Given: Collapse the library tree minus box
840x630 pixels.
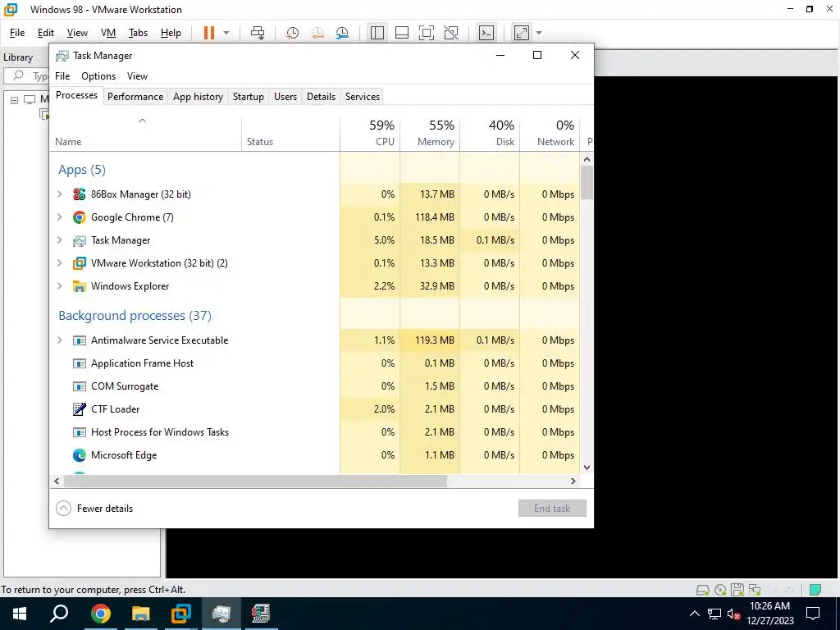Looking at the screenshot, I should [15, 99].
